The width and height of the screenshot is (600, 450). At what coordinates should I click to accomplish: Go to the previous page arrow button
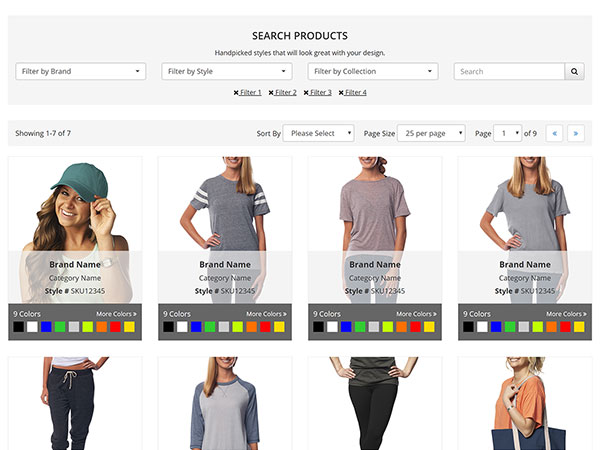554,133
